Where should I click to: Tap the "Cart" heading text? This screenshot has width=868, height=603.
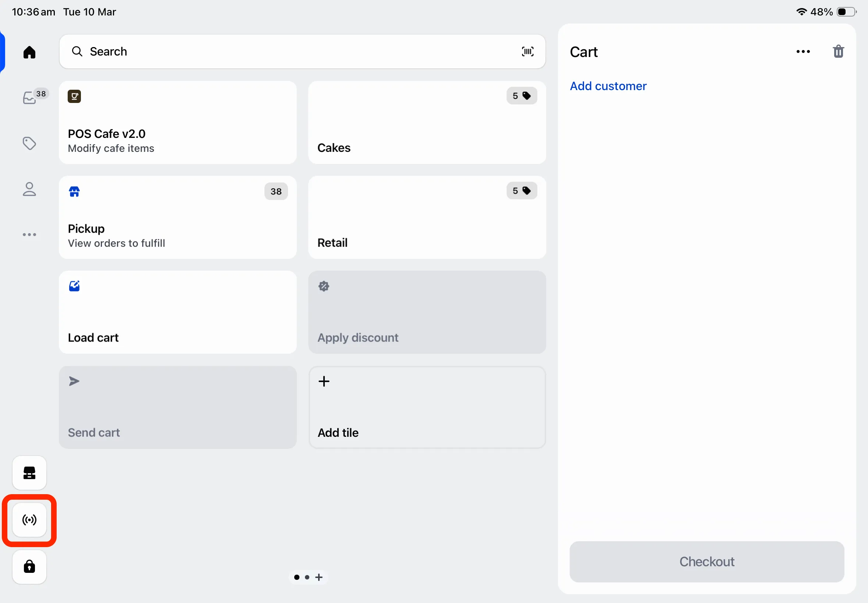(x=583, y=52)
